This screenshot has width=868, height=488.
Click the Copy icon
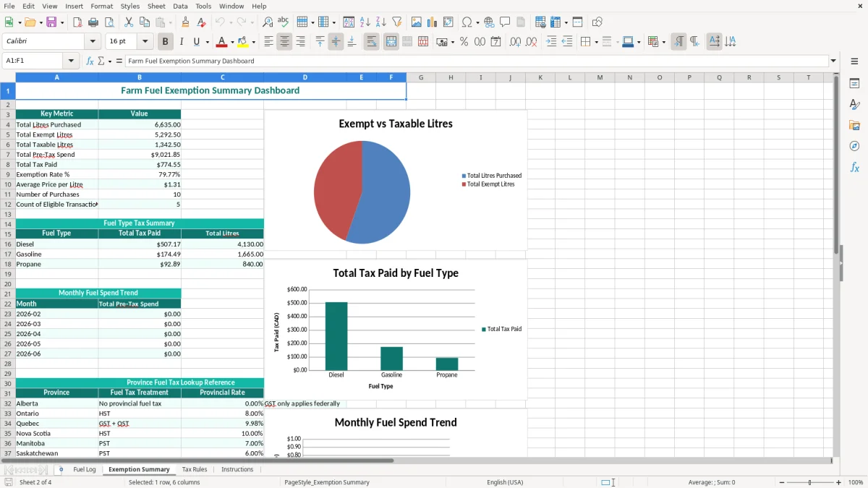(145, 22)
